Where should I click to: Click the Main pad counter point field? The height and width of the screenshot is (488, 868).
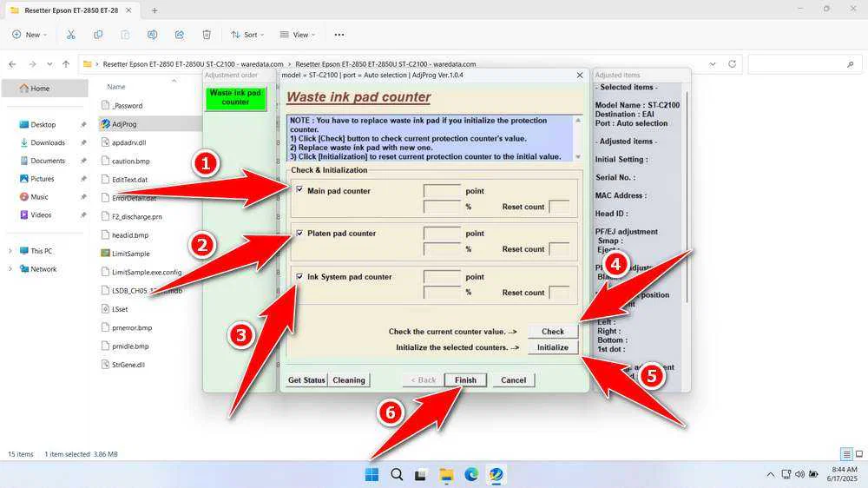click(x=442, y=191)
